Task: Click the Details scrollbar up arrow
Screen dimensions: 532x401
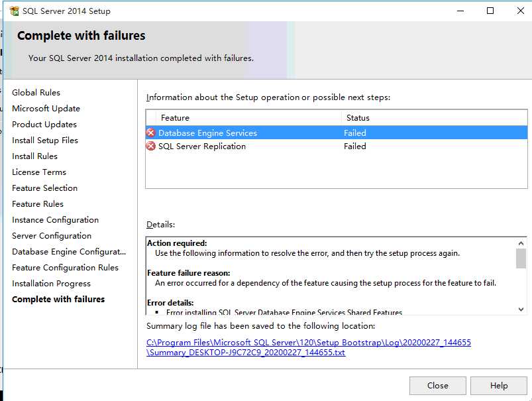Action: point(521,243)
